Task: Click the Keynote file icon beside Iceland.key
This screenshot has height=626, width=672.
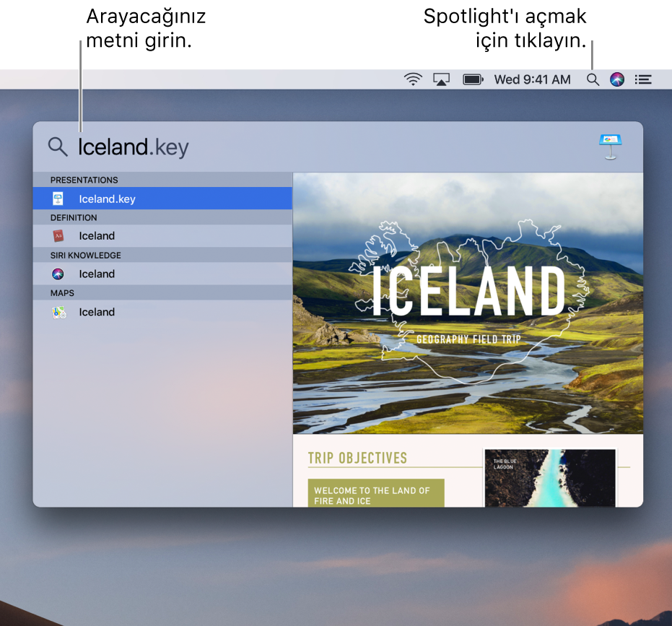Action: click(58, 199)
